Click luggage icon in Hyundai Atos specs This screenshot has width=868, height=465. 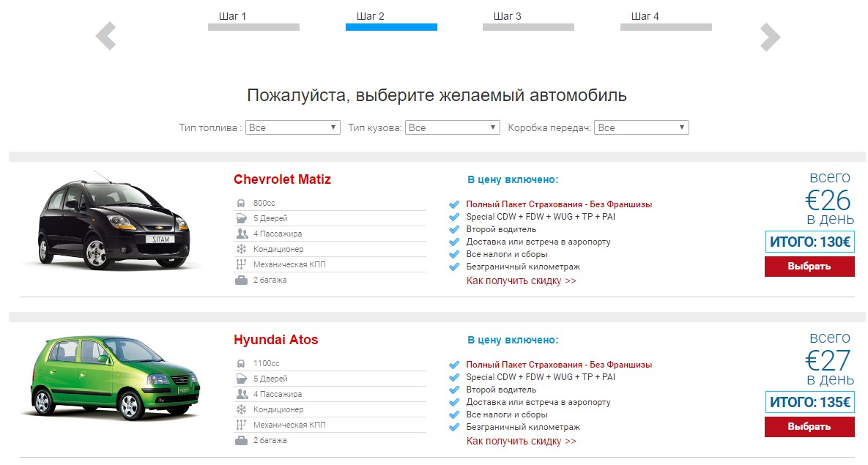pos(241,441)
